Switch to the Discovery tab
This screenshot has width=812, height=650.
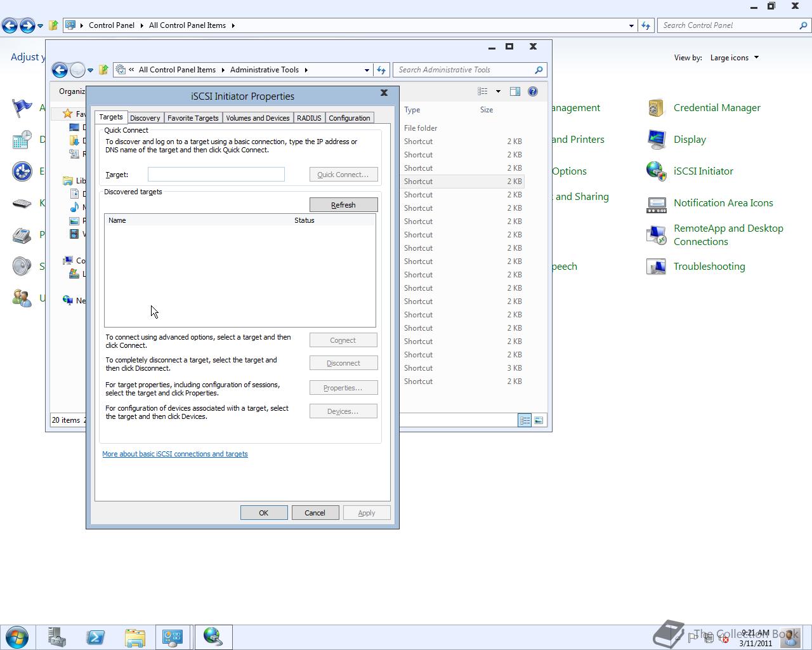tap(145, 118)
